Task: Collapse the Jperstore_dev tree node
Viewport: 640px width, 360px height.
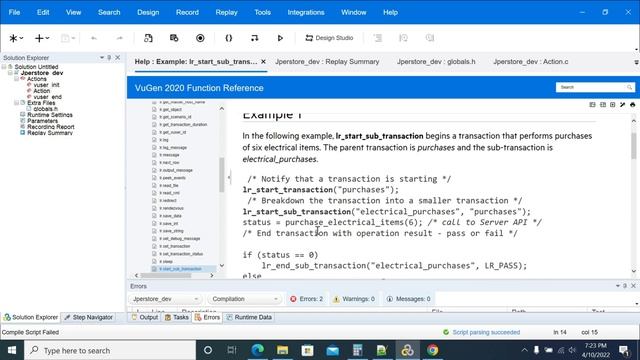Action: tap(10, 73)
